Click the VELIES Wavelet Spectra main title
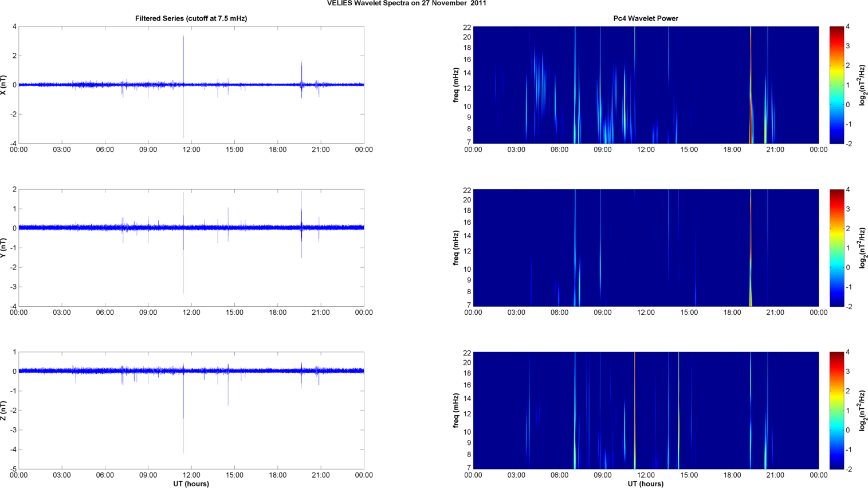The width and height of the screenshot is (868, 488). [x=406, y=3]
